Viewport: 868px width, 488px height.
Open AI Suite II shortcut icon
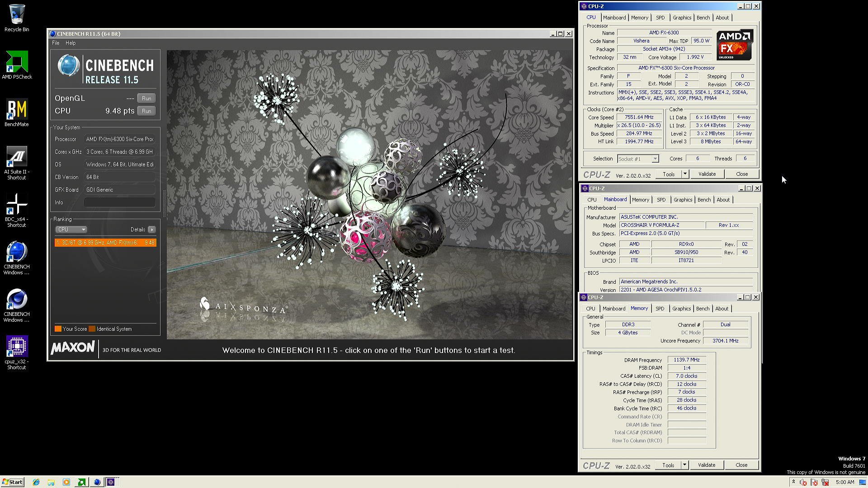tap(17, 163)
